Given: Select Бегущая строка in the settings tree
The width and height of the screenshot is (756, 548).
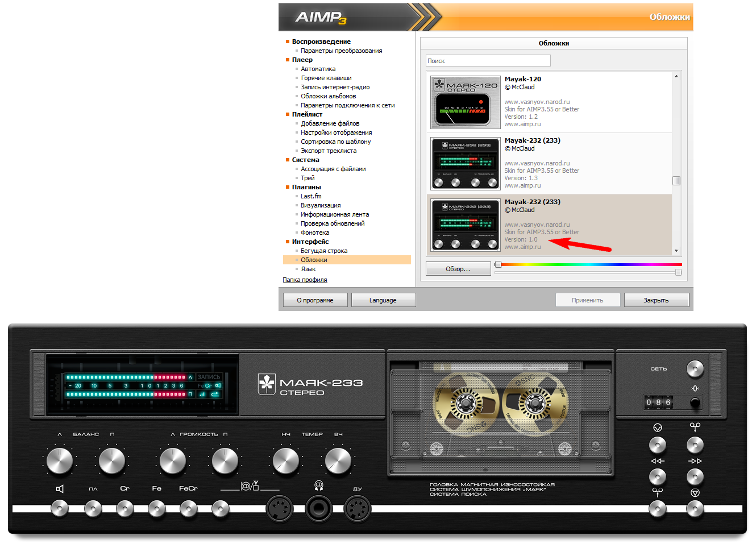Looking at the screenshot, I should point(324,251).
